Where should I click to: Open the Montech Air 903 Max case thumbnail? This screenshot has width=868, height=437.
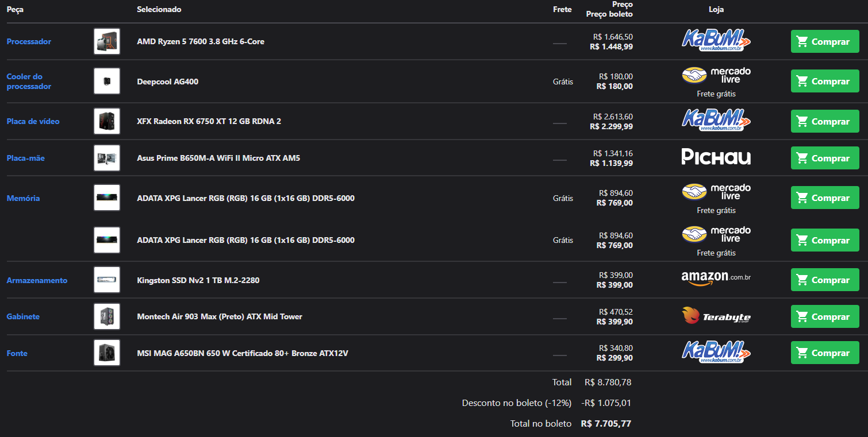tap(107, 316)
